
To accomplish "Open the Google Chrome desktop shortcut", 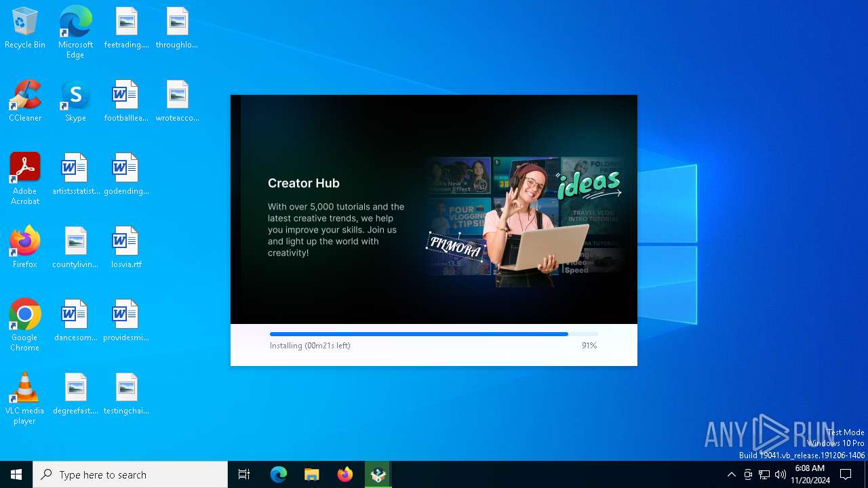I will point(25,325).
